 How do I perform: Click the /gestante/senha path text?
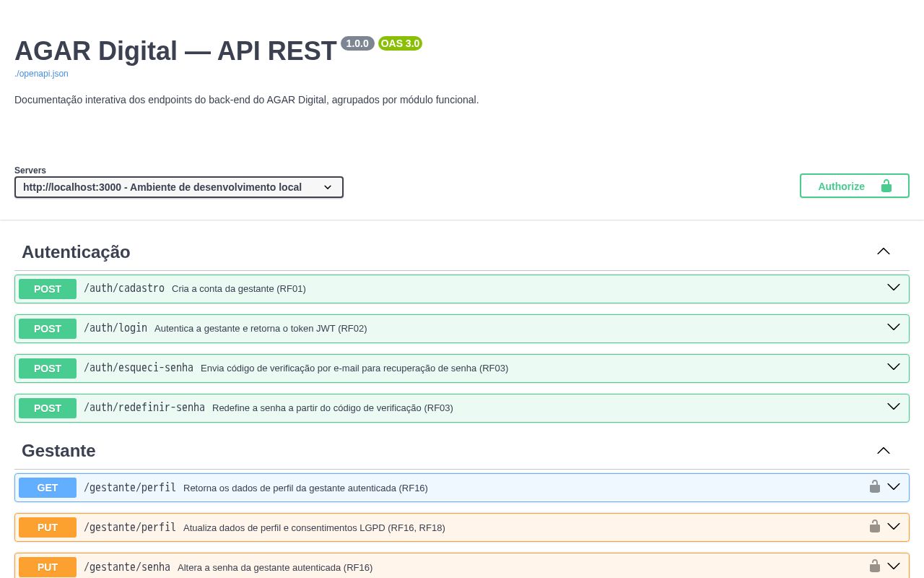(127, 567)
